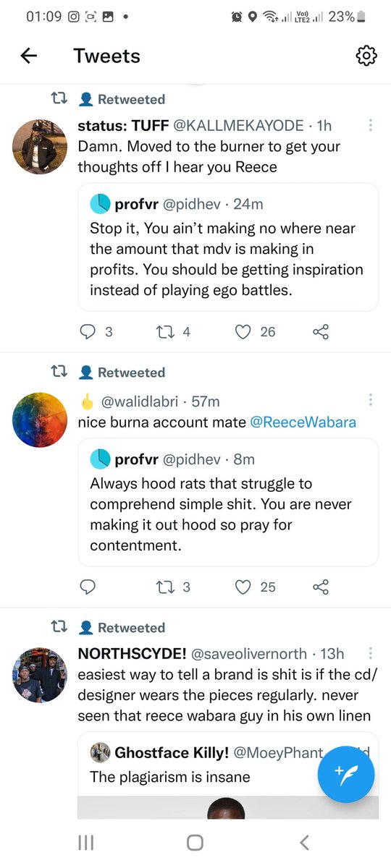Open the @ReeceWabara mention link

pyautogui.click(x=303, y=422)
